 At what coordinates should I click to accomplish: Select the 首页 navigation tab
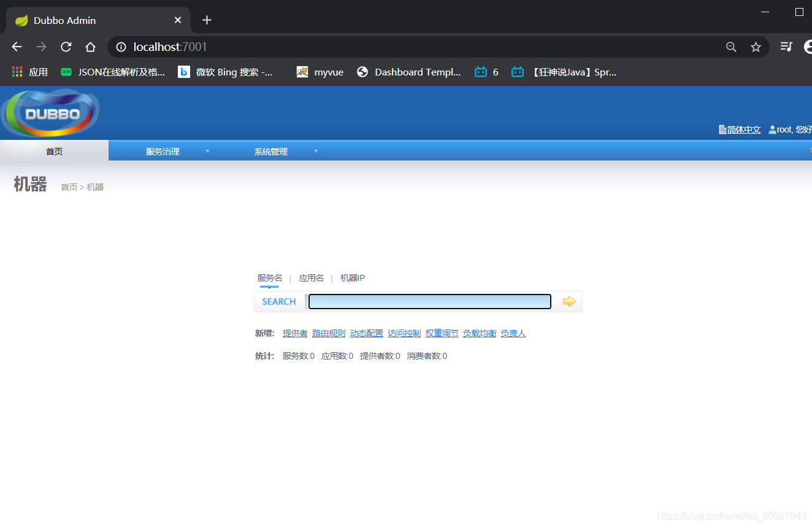(54, 151)
